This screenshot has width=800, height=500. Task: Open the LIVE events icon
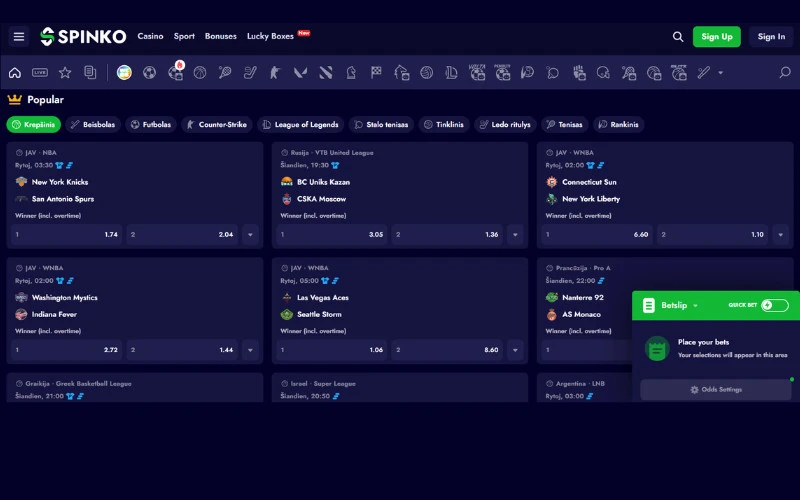coord(40,73)
